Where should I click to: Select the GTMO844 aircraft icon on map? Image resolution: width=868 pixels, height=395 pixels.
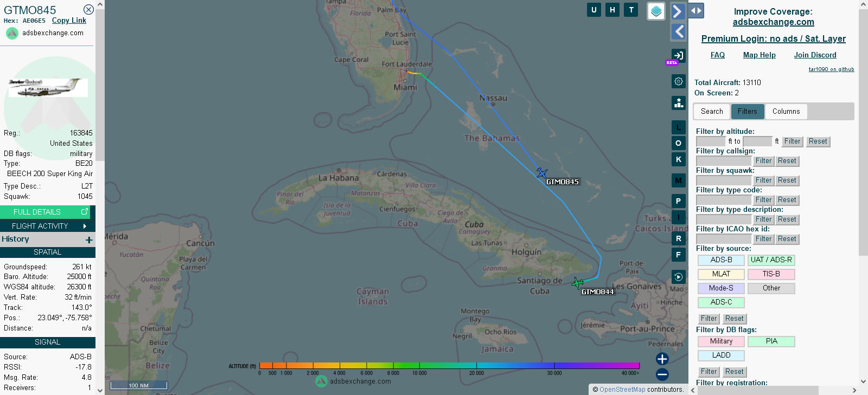point(578,283)
